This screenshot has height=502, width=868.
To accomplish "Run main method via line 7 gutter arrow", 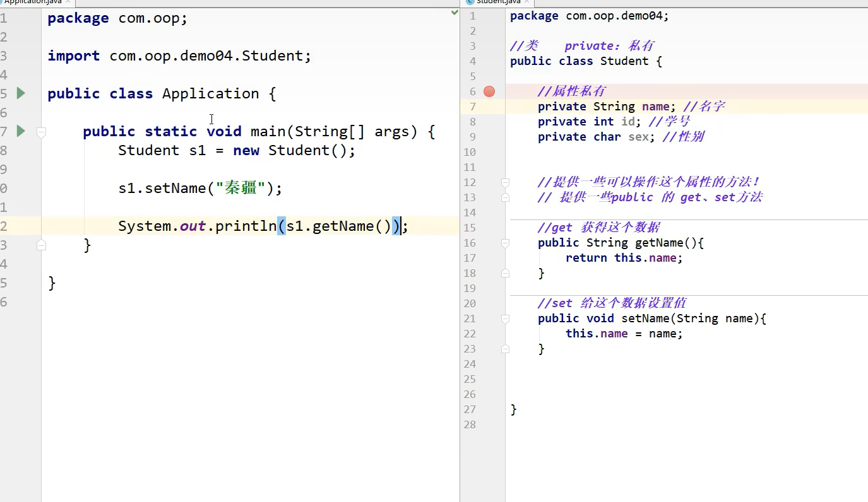I will (x=21, y=131).
